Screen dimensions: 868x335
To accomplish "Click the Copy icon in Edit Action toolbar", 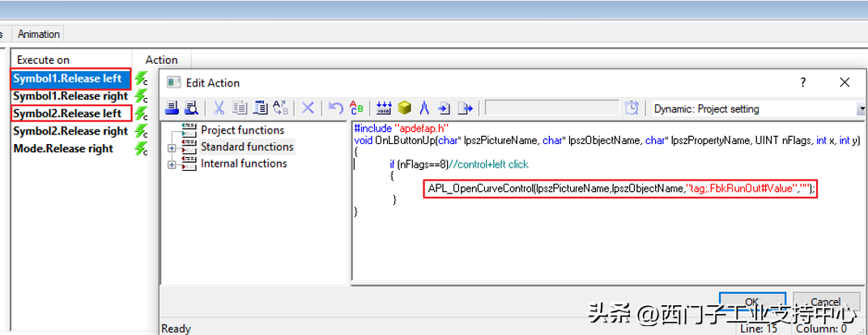I will (x=240, y=108).
